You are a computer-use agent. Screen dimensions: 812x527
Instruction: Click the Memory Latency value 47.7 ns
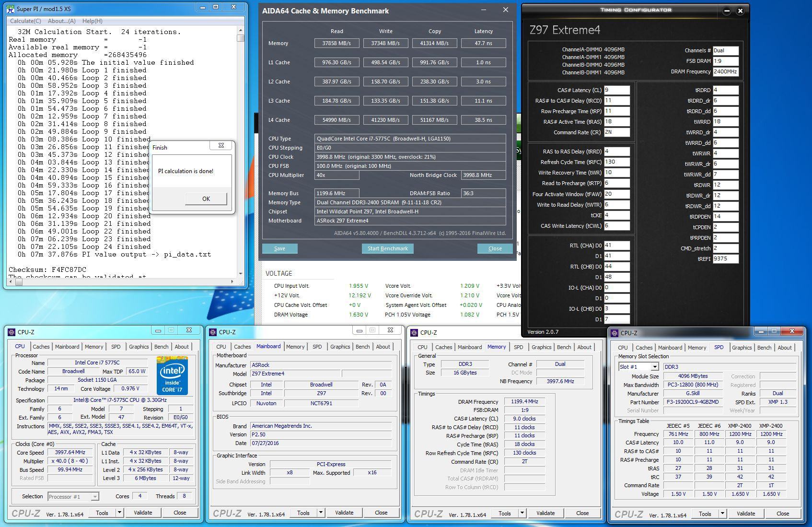[483, 43]
